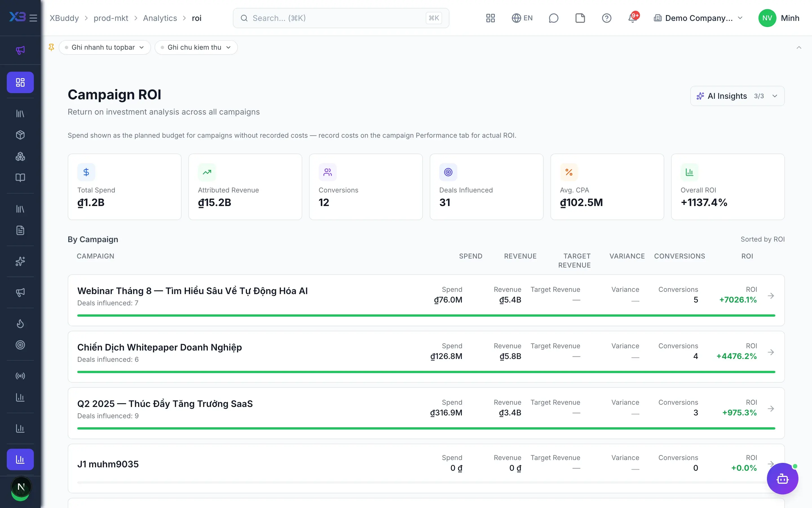Select the 'J1 muhm9035' campaign row

pos(426,468)
